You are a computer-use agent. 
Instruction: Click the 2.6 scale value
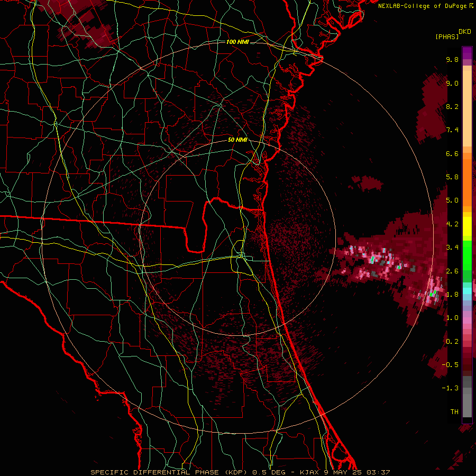point(452,271)
